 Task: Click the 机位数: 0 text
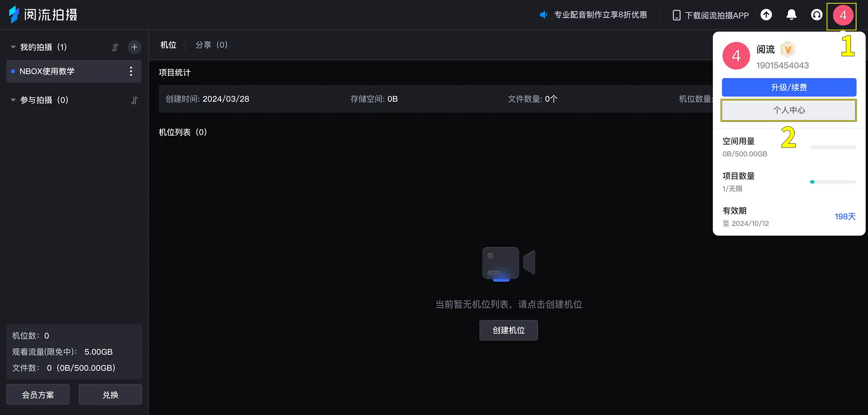31,336
